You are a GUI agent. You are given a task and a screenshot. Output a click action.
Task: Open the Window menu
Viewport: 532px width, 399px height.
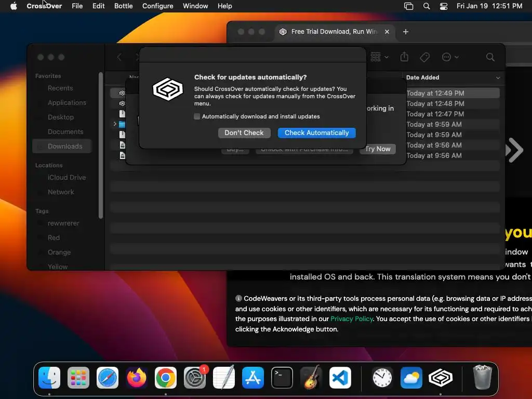pos(195,6)
